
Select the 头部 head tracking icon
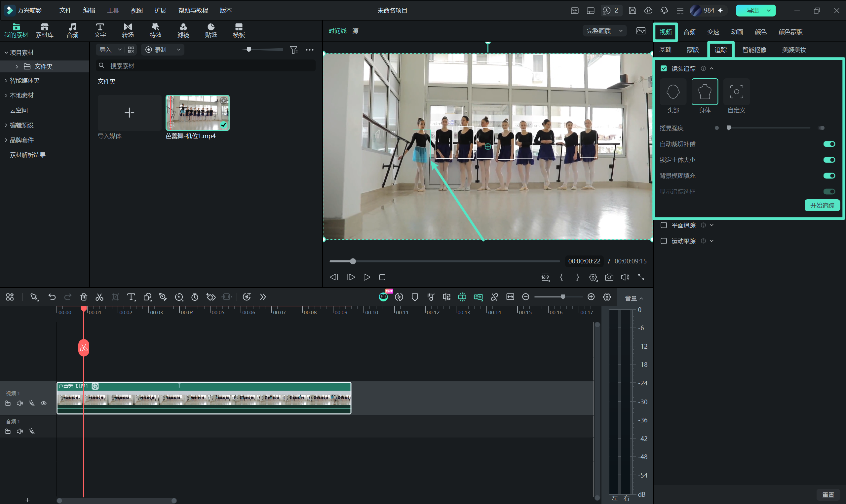coord(673,92)
